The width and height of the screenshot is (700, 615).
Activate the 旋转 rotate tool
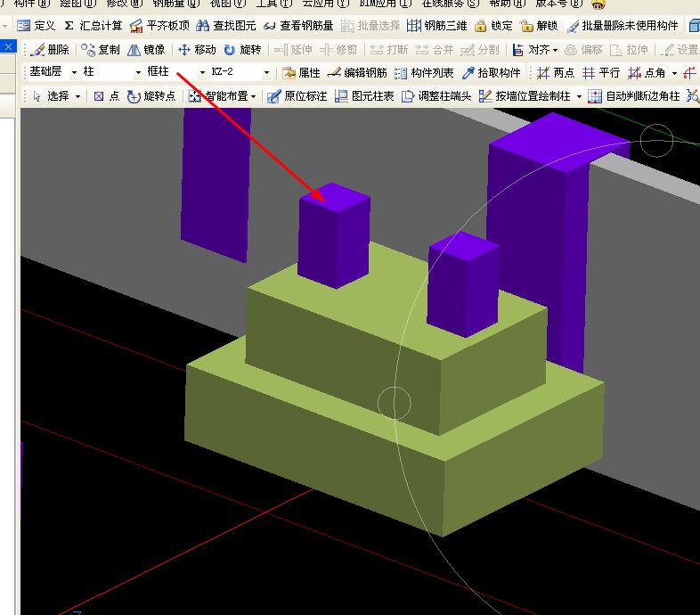[x=243, y=50]
